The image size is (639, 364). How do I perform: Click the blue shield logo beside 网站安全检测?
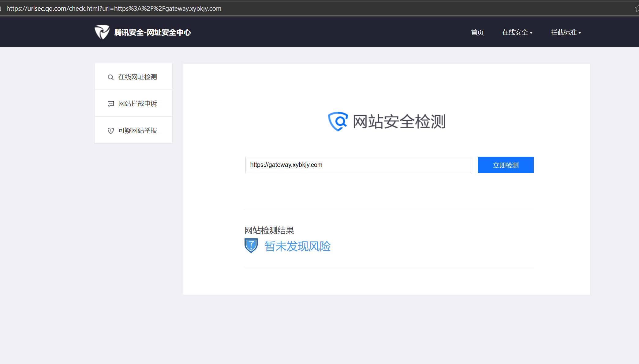point(338,121)
